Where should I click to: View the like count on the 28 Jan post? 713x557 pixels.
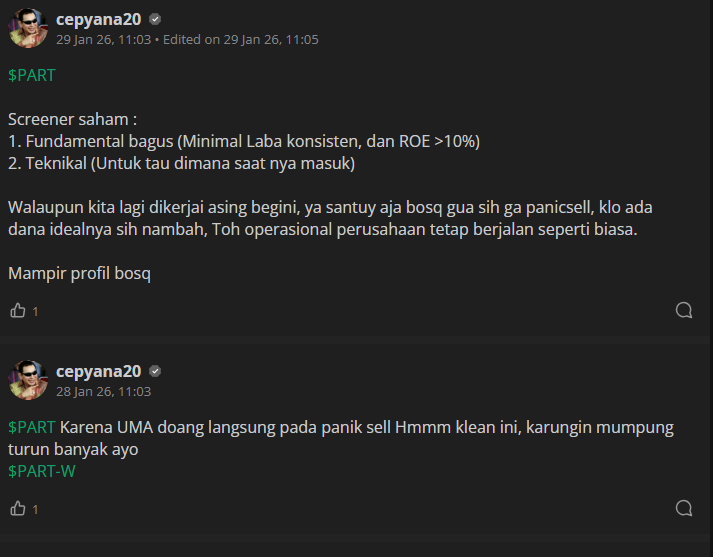click(x=35, y=509)
